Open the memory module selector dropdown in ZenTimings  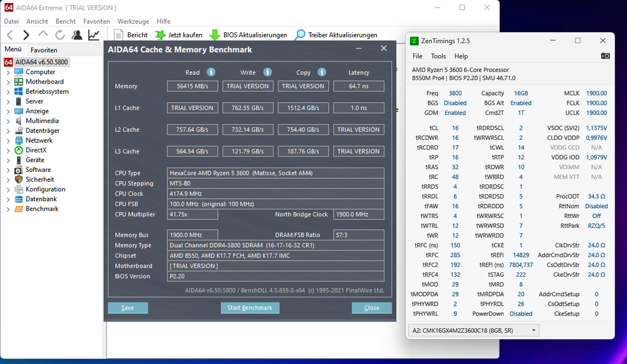(x=473, y=331)
